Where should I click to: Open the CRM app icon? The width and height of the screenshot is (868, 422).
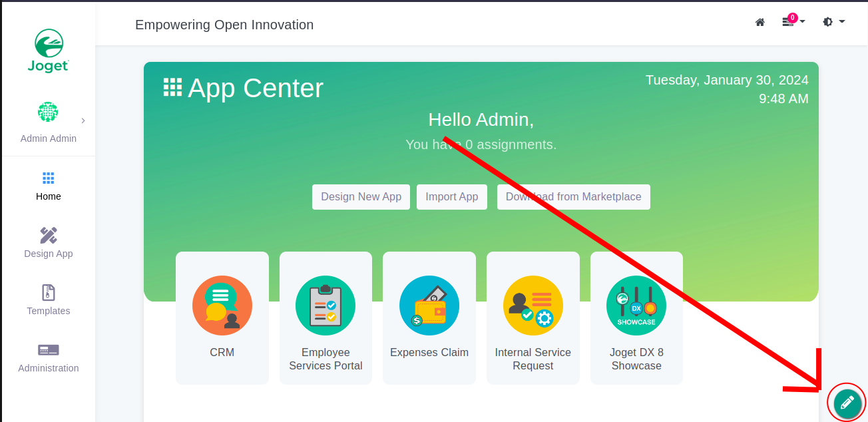coord(222,306)
